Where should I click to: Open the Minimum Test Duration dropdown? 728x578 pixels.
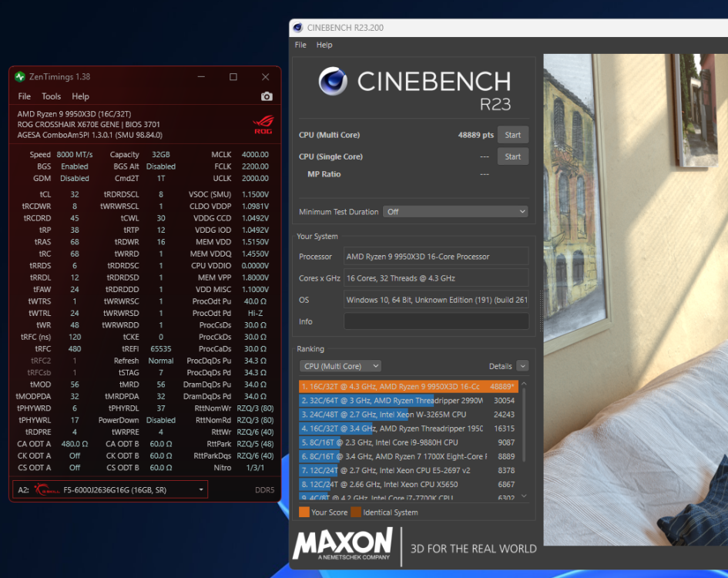[455, 211]
